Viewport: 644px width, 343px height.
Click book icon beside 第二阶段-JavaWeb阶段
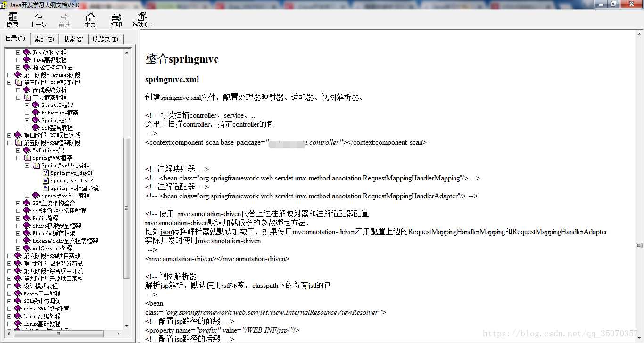point(18,75)
